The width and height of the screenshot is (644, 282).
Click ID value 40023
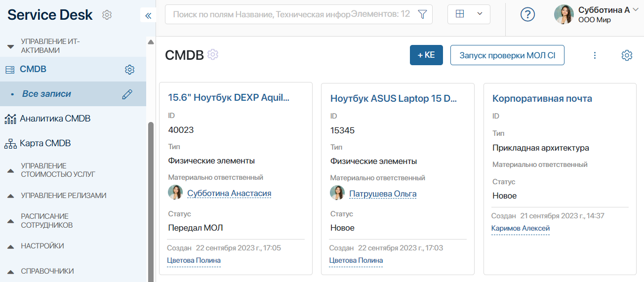[x=181, y=130]
